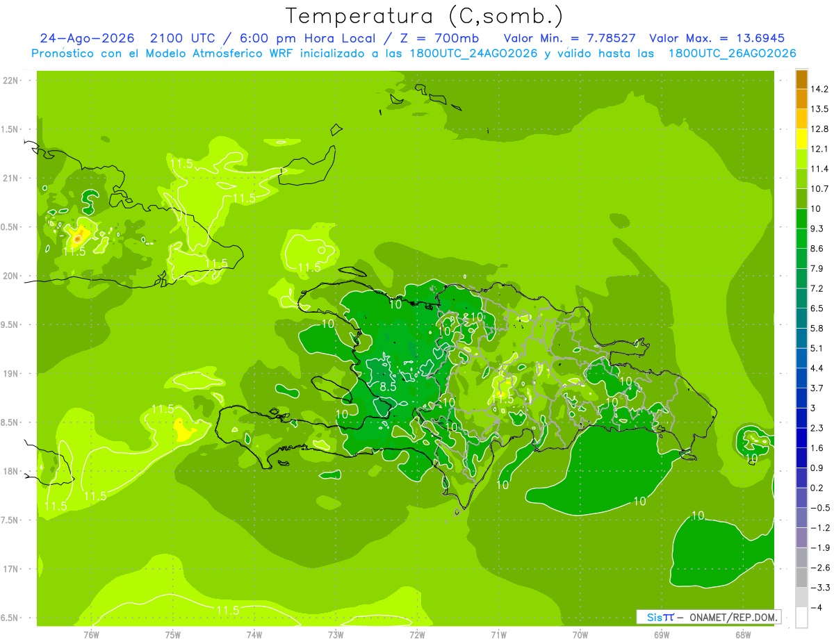The image size is (834, 644).
Task: Click the '17N' latitude axis label
Action: point(10,569)
